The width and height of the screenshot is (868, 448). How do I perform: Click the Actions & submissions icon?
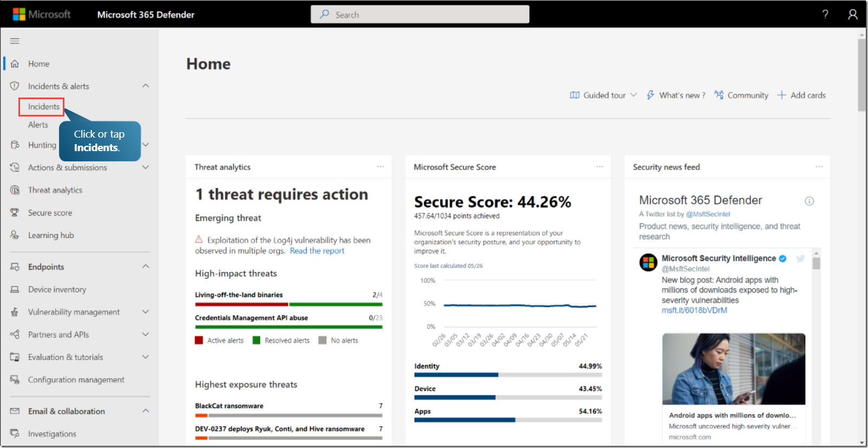[15, 167]
